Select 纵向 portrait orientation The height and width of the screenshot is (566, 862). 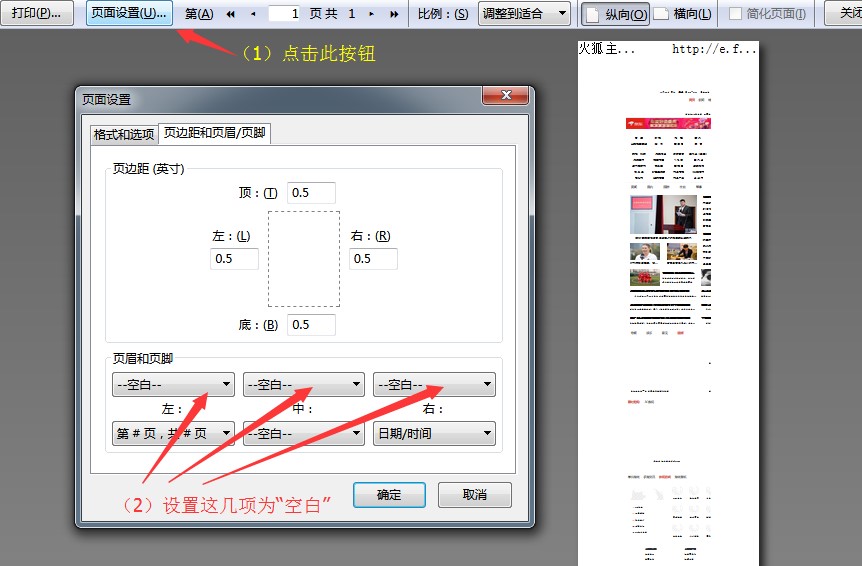pos(616,14)
